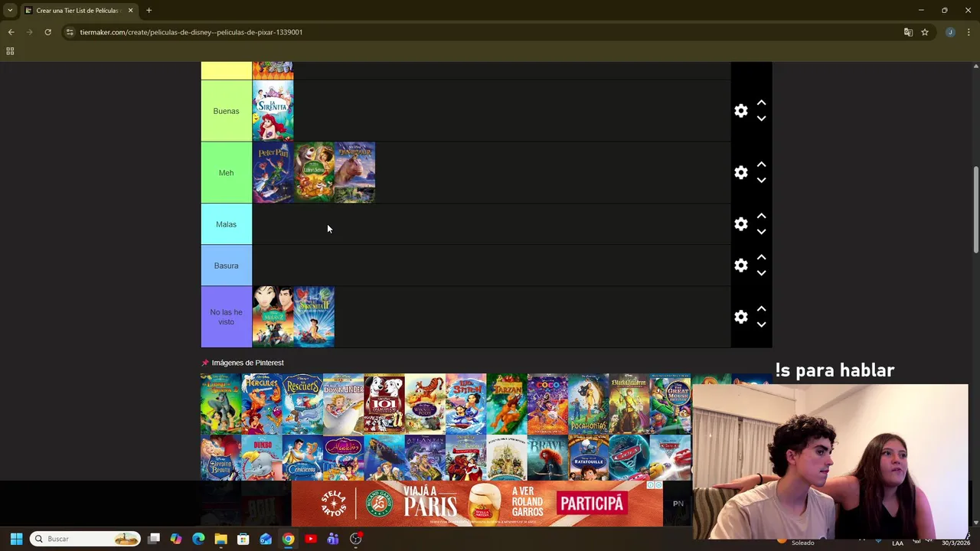The image size is (980, 551).
Task: Move Meh tier up with arrow
Action: [x=761, y=165]
